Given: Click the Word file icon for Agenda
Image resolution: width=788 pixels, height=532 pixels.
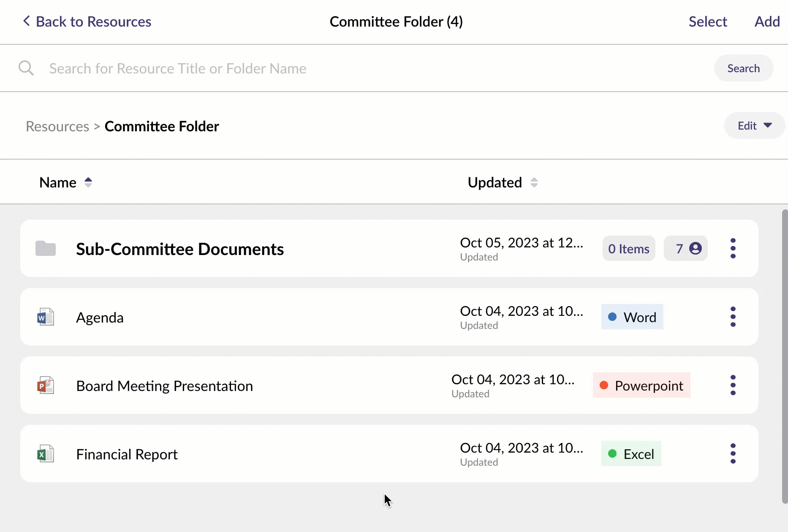Looking at the screenshot, I should click(x=46, y=317).
